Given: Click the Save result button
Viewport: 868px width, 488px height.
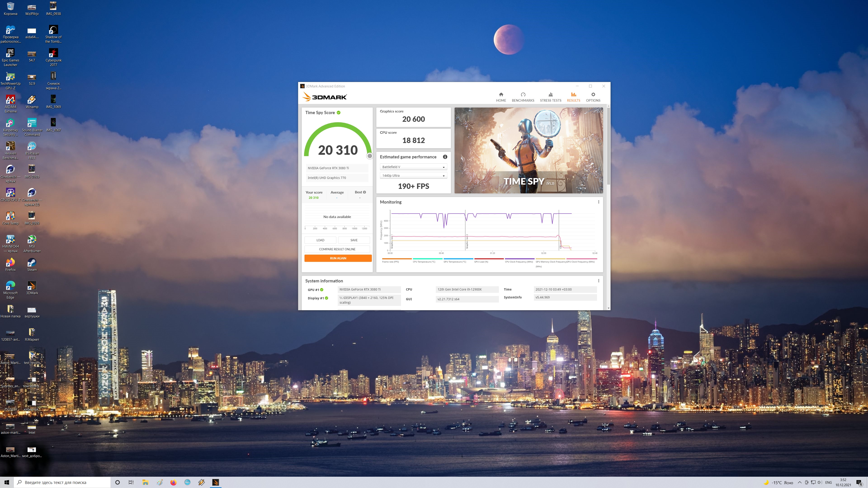Looking at the screenshot, I should 354,240.
